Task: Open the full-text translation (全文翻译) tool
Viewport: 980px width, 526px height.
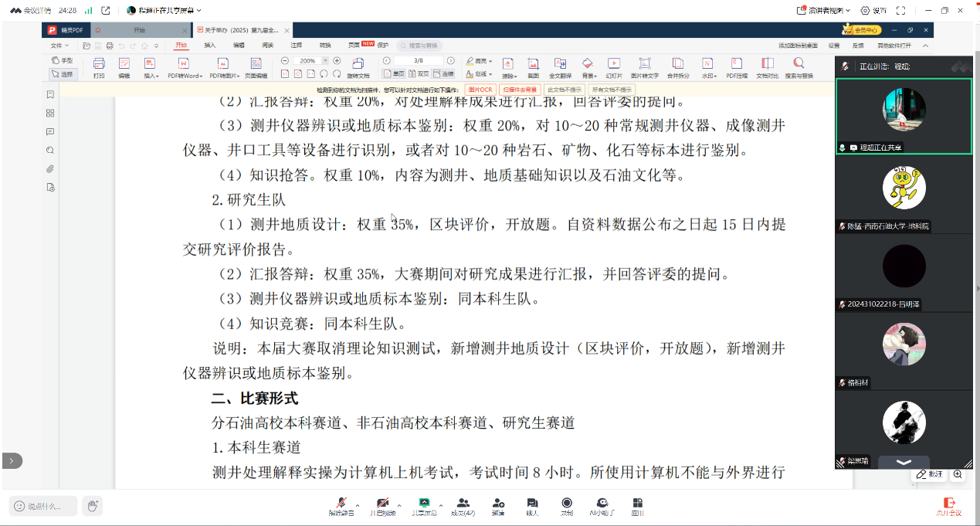Action: (x=560, y=67)
